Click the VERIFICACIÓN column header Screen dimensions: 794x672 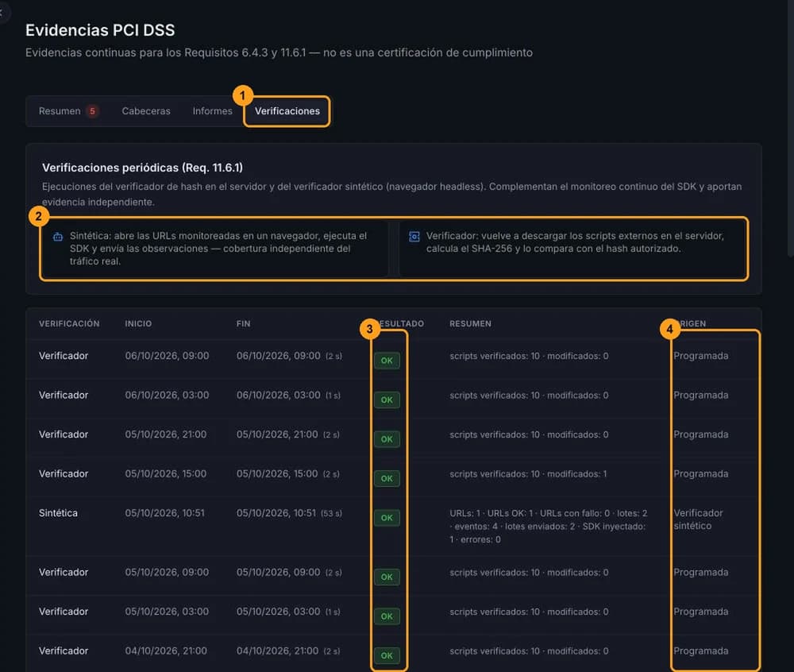69,323
